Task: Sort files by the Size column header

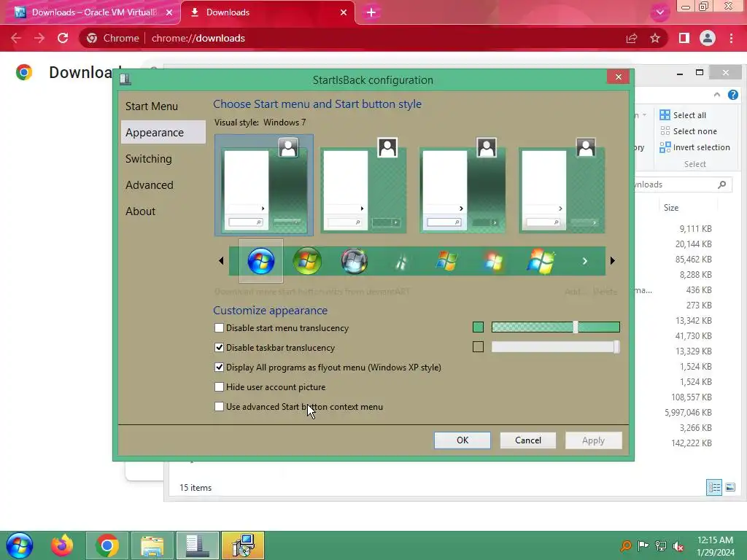Action: pos(671,207)
